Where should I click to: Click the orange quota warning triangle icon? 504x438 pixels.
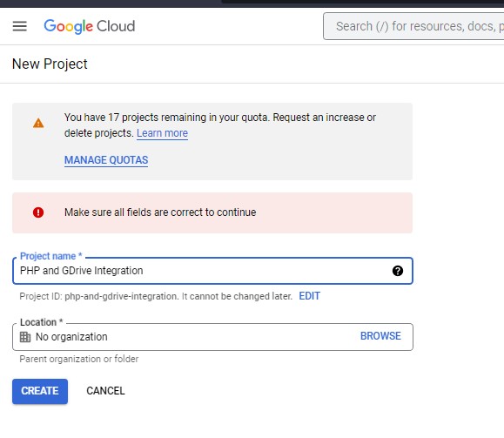tap(38, 123)
